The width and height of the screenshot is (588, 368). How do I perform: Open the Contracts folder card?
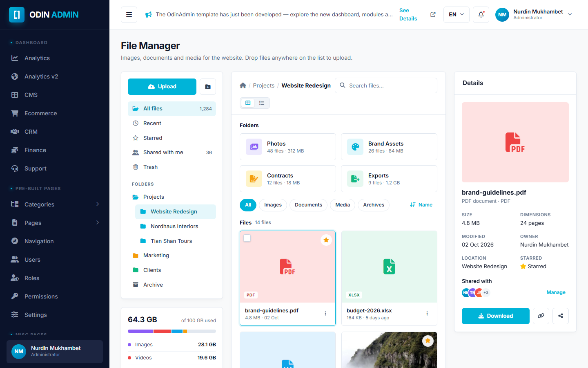click(288, 179)
